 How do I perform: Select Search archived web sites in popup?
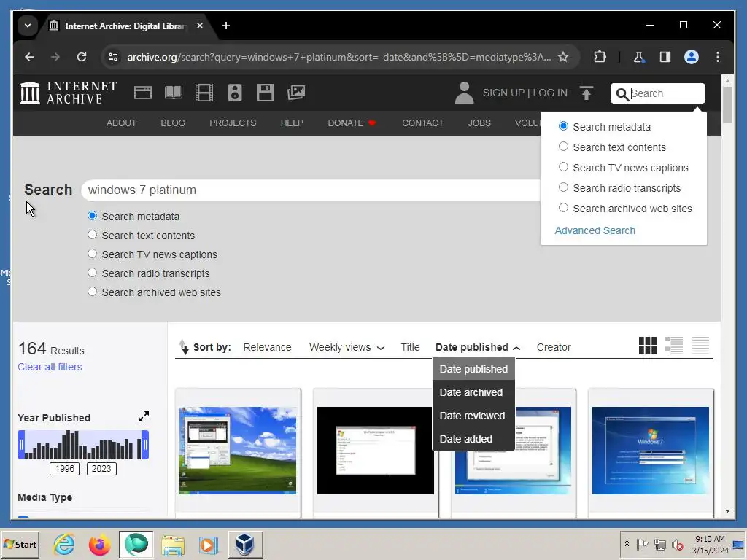tap(563, 208)
